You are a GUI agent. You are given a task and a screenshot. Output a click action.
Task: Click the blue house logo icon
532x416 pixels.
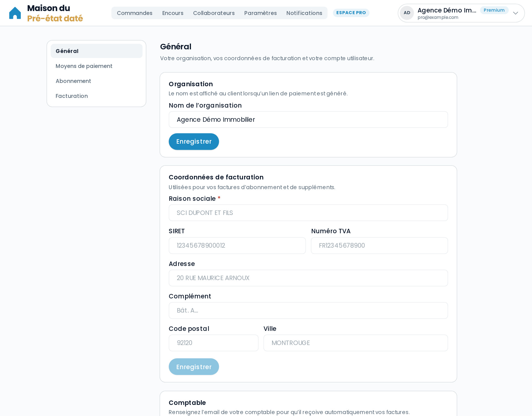click(x=15, y=13)
